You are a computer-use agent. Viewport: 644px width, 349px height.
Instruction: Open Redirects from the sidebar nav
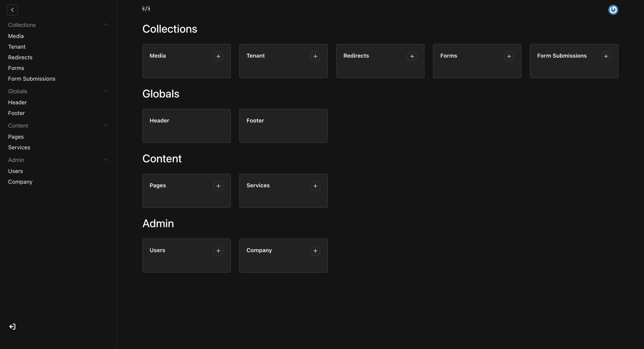coord(20,57)
